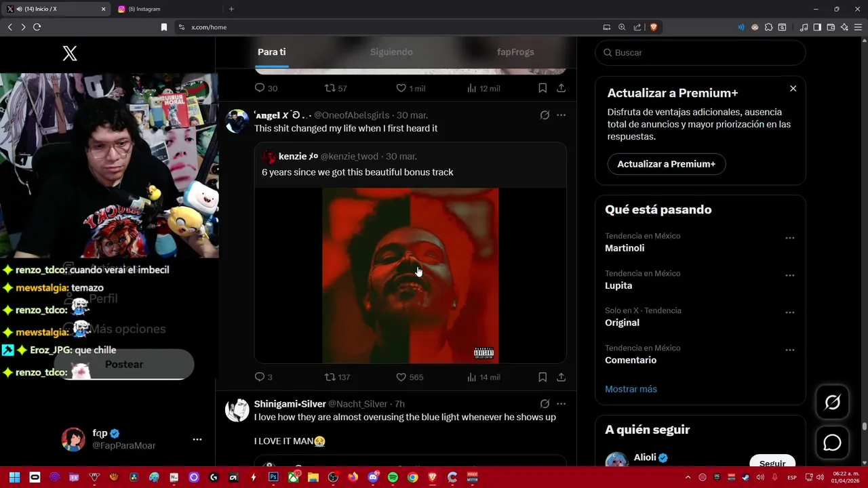This screenshot has height=488, width=868.
Task: Reload the current browser page
Action: coord(37,27)
